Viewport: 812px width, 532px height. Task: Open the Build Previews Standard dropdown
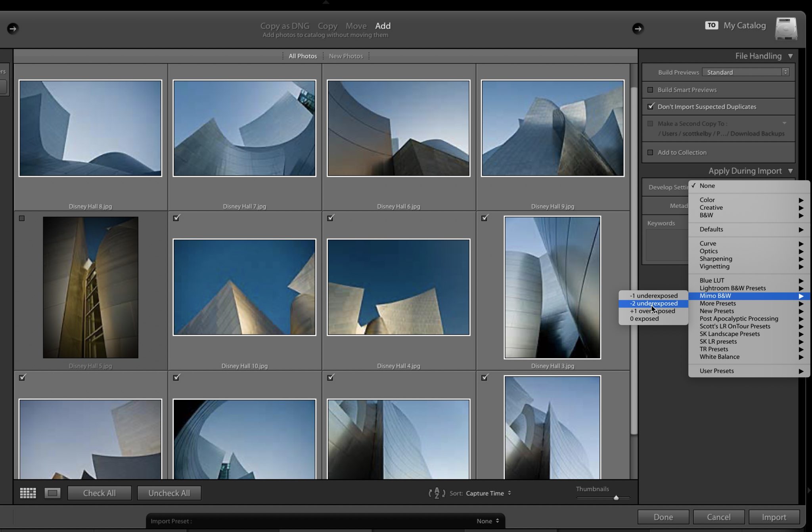click(x=745, y=72)
